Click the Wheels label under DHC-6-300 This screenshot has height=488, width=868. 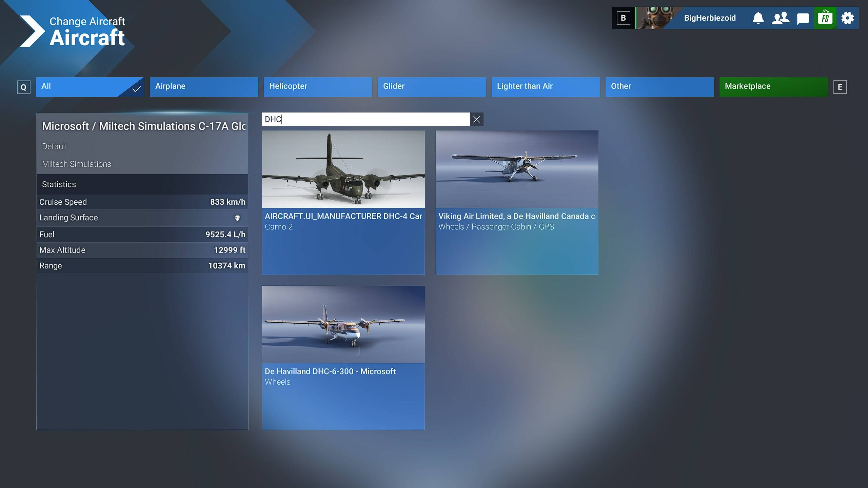277,382
